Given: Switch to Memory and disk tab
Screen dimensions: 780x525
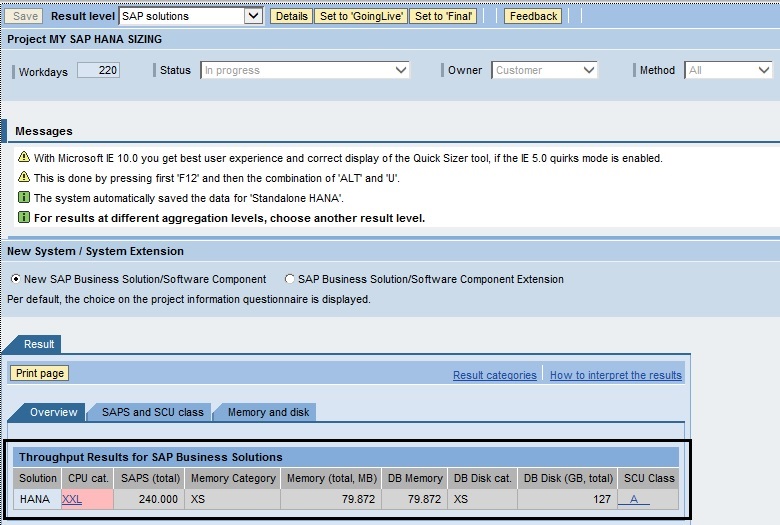Looking at the screenshot, I should [268, 413].
